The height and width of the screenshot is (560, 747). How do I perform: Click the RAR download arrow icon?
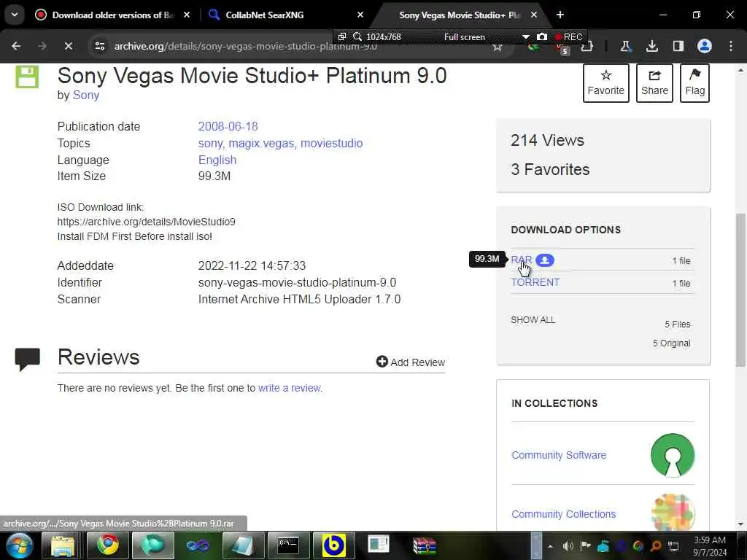544,260
